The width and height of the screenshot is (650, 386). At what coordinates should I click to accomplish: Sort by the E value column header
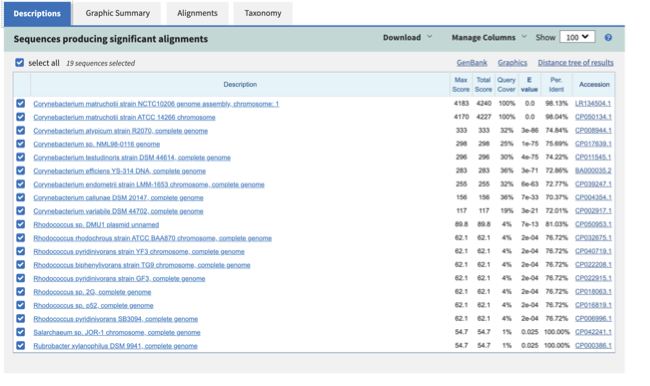[x=529, y=85]
